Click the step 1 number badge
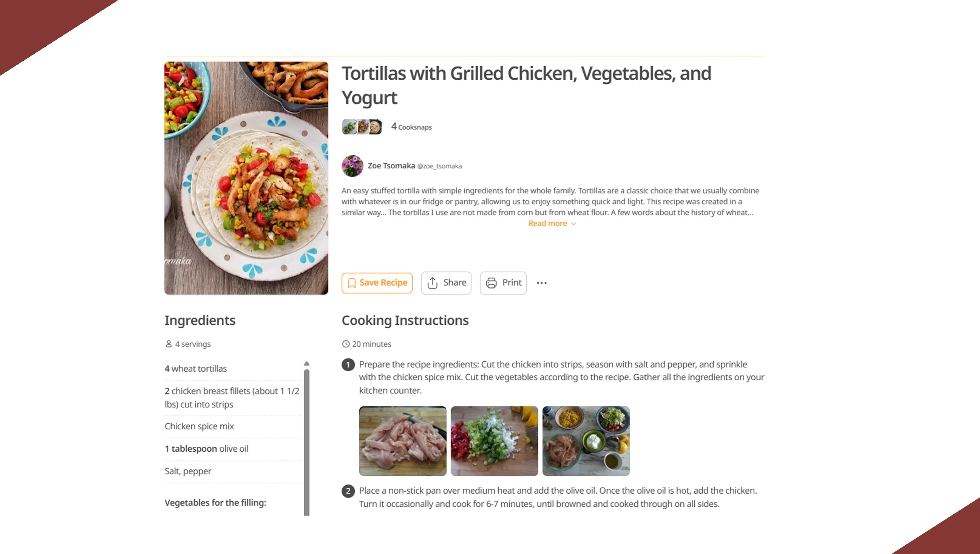Screen dimensions: 980x554 point(348,365)
